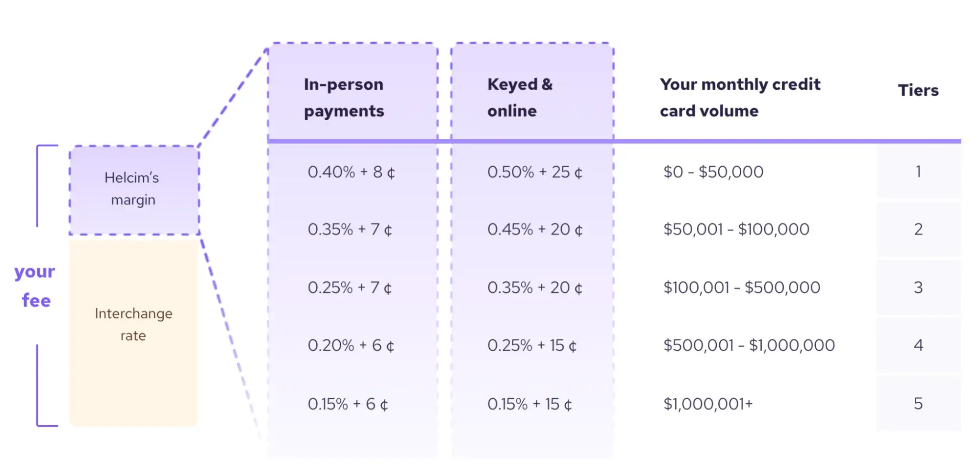Select tier number 1 cell
This screenshot has width=980, height=465.
(x=918, y=172)
